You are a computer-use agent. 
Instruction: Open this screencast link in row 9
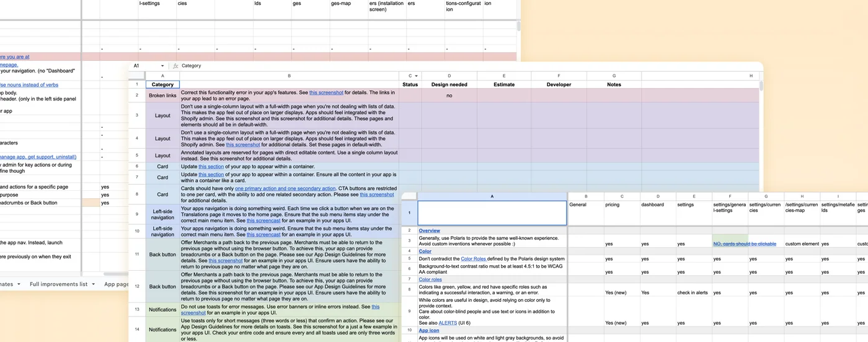[264, 220]
